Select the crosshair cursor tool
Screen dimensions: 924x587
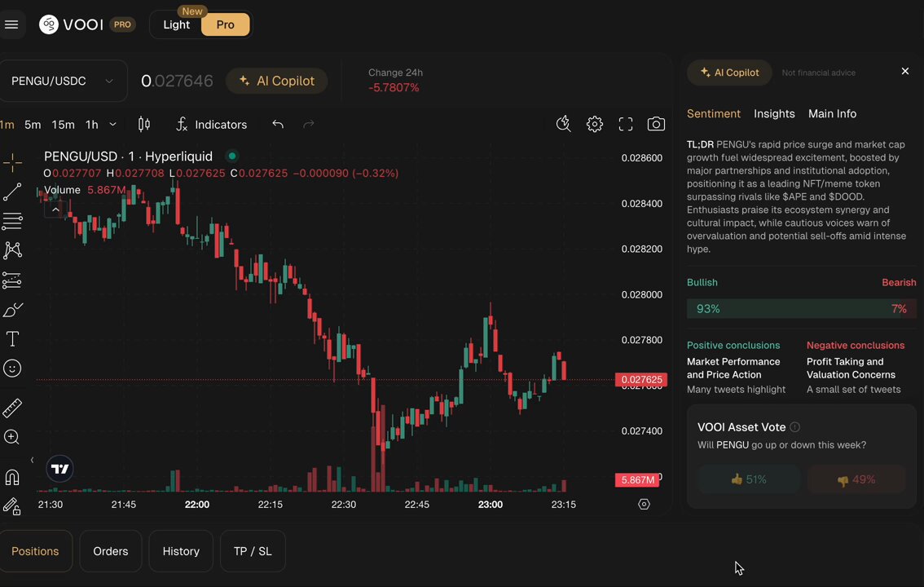[x=12, y=162]
